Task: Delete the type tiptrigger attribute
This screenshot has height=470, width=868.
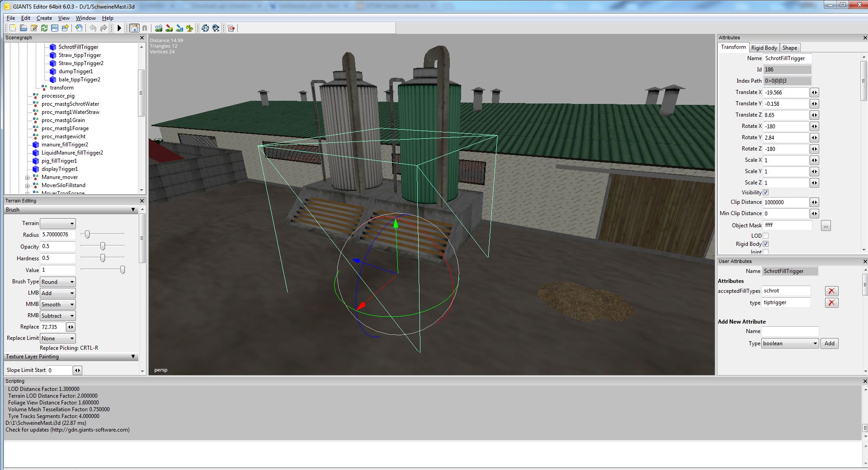Action: (x=831, y=303)
